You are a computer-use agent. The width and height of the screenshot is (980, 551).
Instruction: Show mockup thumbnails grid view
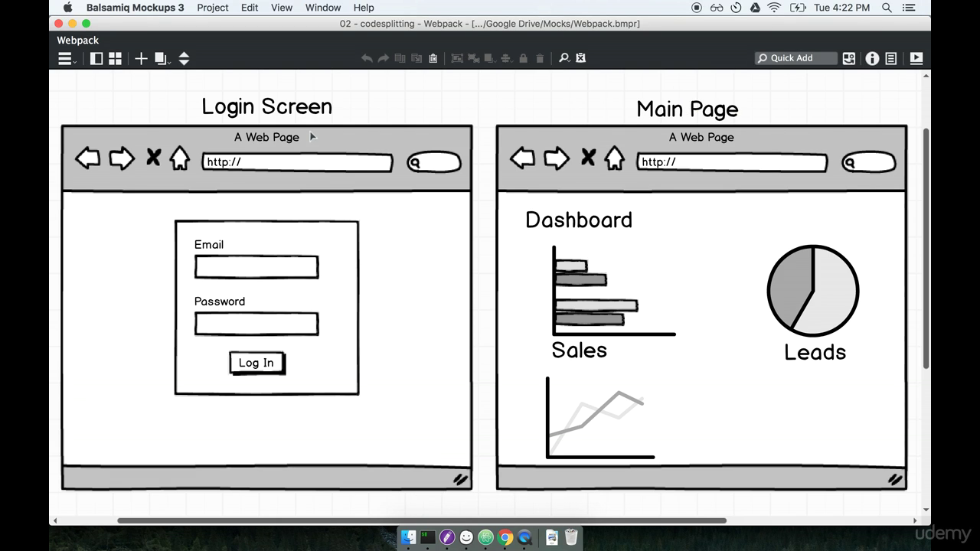[x=115, y=58]
